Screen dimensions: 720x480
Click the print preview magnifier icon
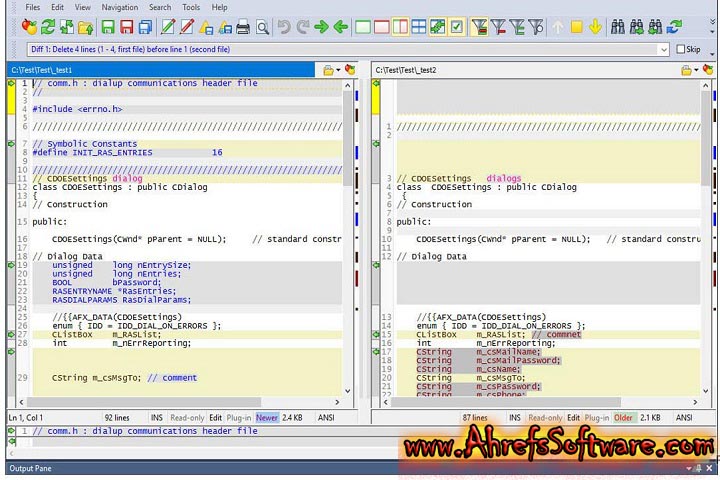click(x=262, y=27)
